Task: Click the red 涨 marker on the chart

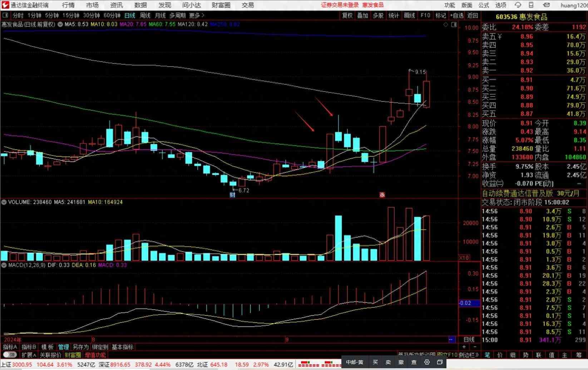Action: coord(382,195)
